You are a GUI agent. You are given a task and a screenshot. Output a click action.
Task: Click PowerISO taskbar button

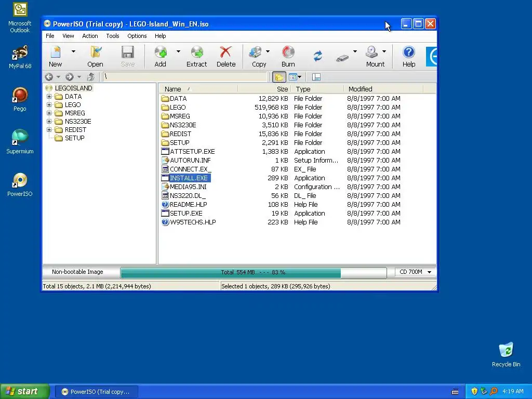point(96,392)
